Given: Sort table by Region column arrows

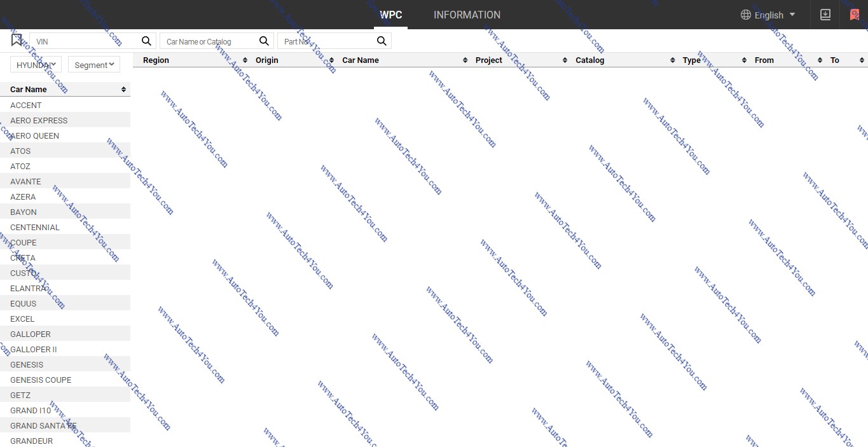Looking at the screenshot, I should [x=245, y=60].
